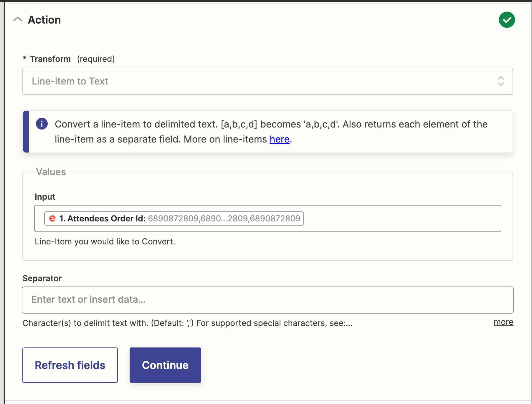Click the Transform required label

69,59
